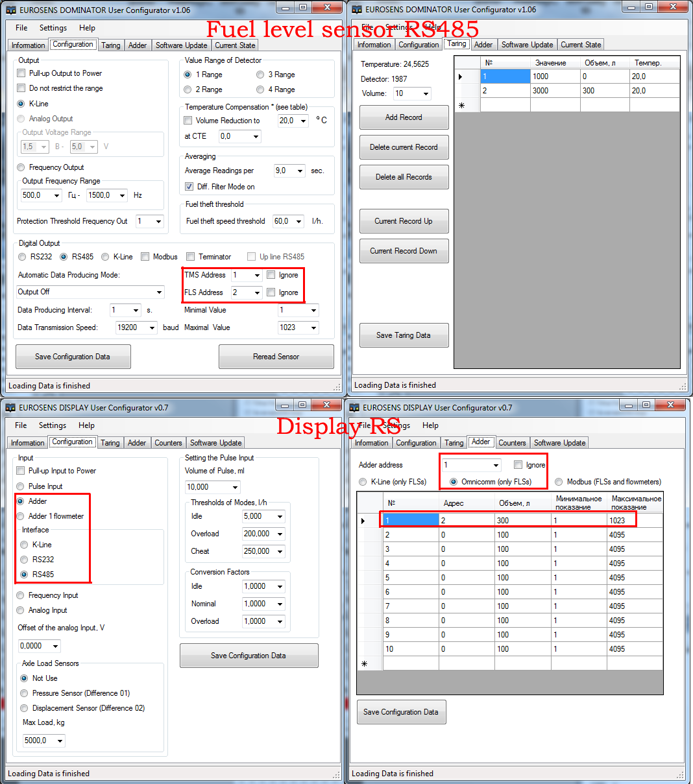Pick Pressure Sensor (Difference 01) option
Image resolution: width=693 pixels, height=784 pixels.
tap(25, 693)
